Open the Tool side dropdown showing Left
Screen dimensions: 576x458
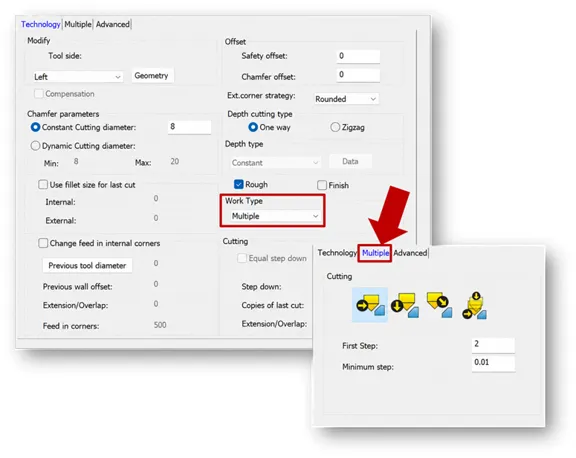[78, 77]
